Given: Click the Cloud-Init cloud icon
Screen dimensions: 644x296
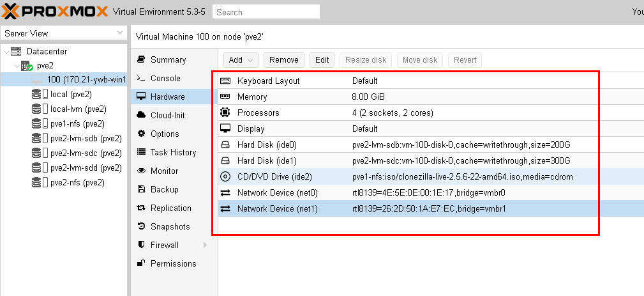Looking at the screenshot, I should point(142,115).
